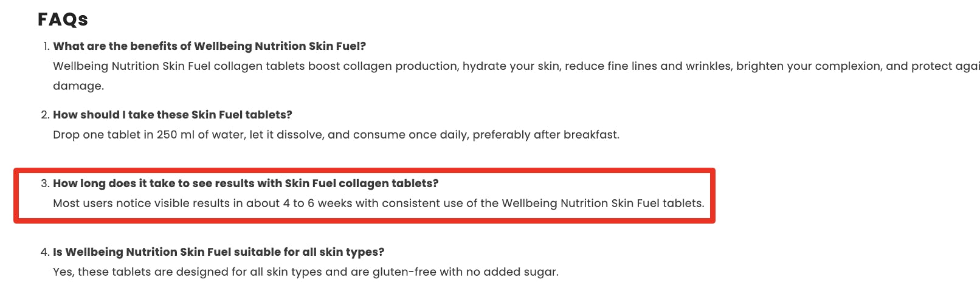Image resolution: width=980 pixels, height=305 pixels.
Task: Click list number 1 beside first question
Action: pos(46,46)
